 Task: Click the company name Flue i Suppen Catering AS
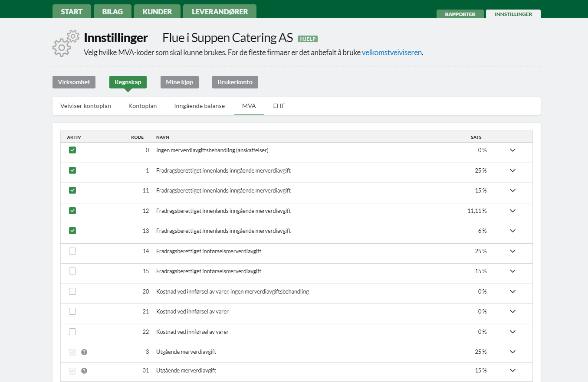coord(228,38)
